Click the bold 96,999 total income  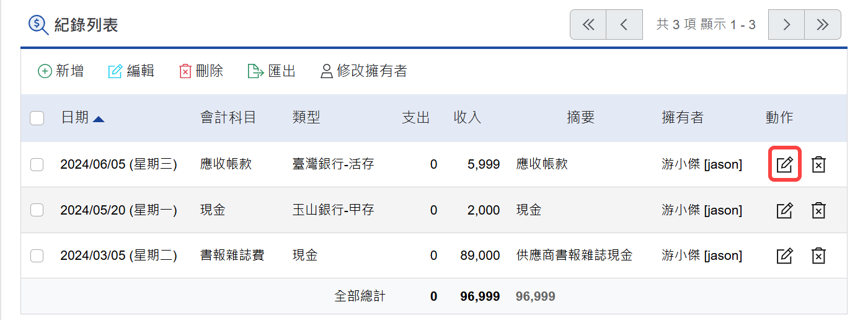tap(480, 296)
